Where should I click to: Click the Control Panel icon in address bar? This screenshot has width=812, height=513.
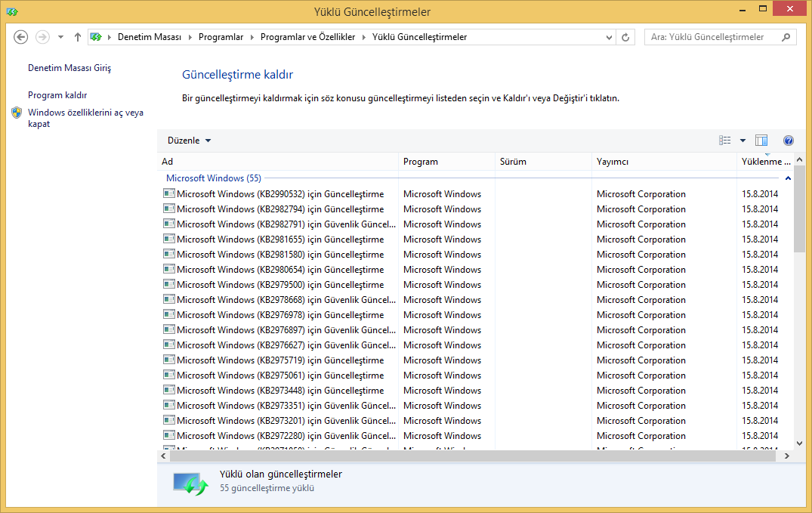click(x=96, y=37)
